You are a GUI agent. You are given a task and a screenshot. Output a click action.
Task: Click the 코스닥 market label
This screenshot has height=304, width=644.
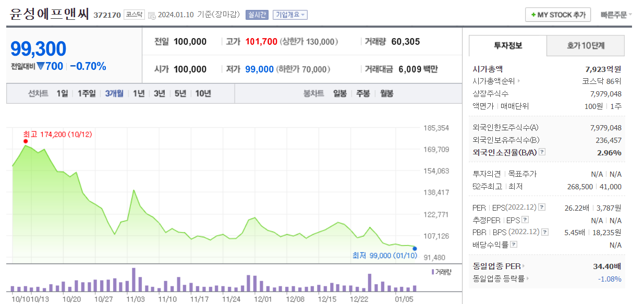[x=134, y=15]
